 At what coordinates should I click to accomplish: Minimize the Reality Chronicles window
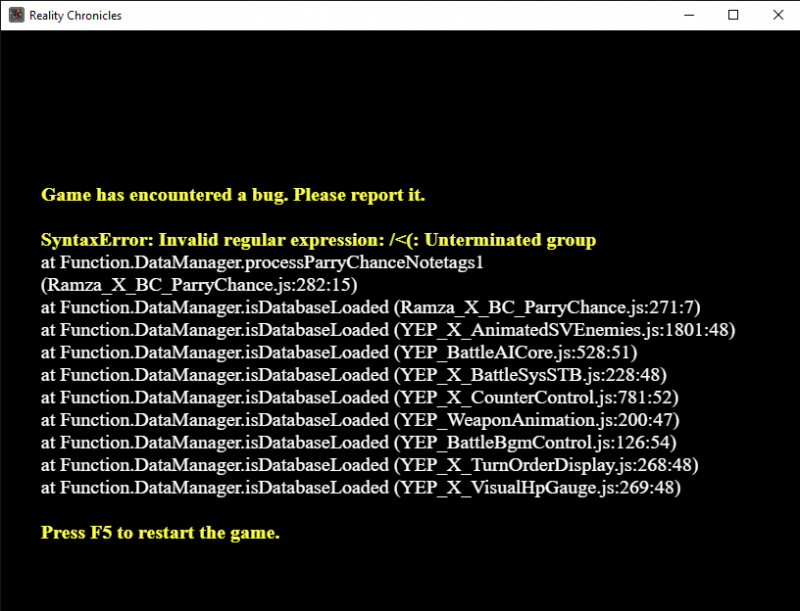click(x=689, y=15)
